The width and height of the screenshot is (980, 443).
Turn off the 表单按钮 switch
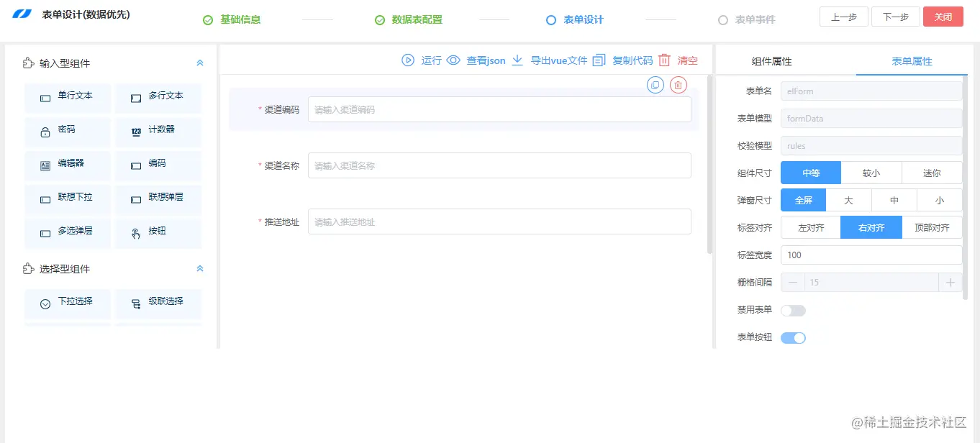[793, 337]
